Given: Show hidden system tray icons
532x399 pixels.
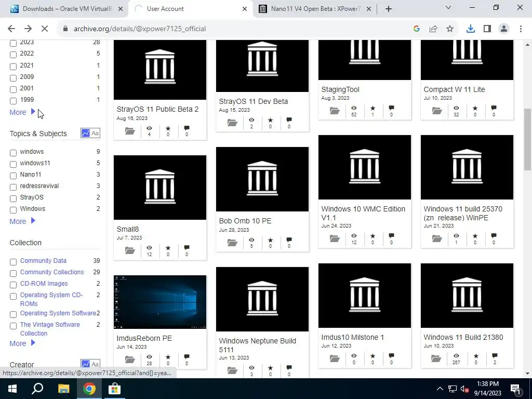Looking at the screenshot, I should pyautogui.click(x=440, y=389).
